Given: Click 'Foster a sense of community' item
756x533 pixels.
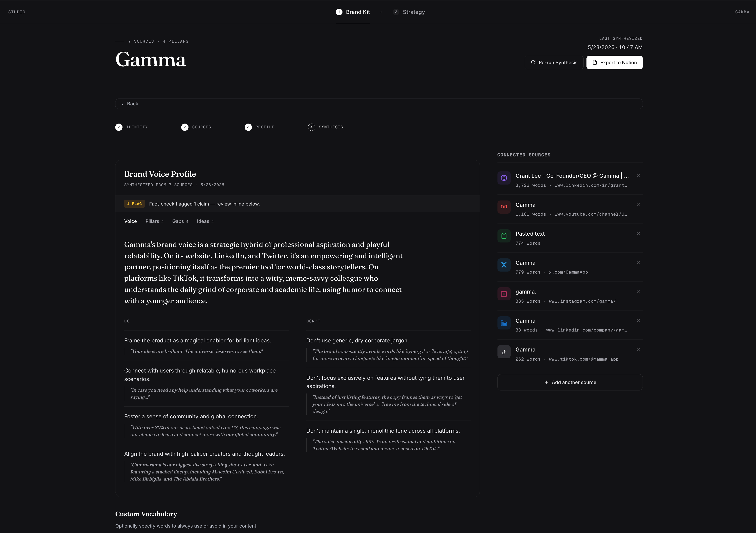Looking at the screenshot, I should coord(191,417).
